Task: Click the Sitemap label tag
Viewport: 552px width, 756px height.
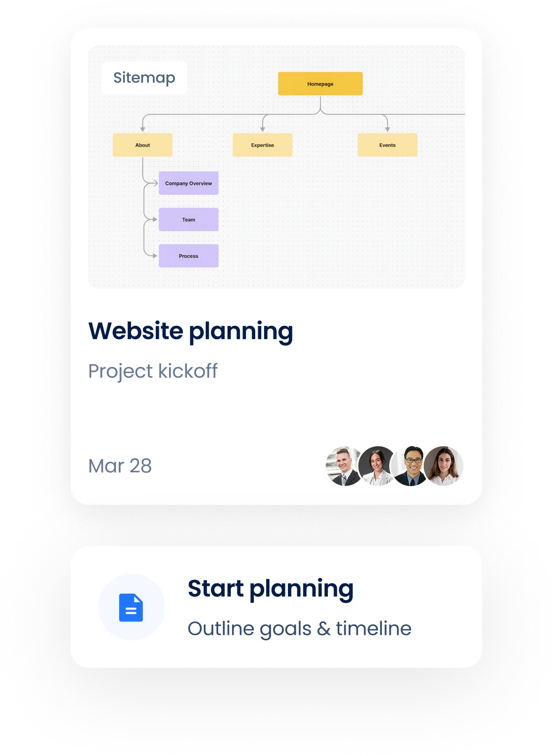Action: [144, 78]
